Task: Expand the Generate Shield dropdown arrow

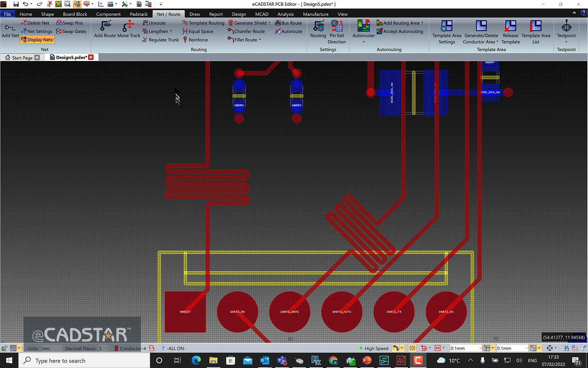Action: (269, 23)
